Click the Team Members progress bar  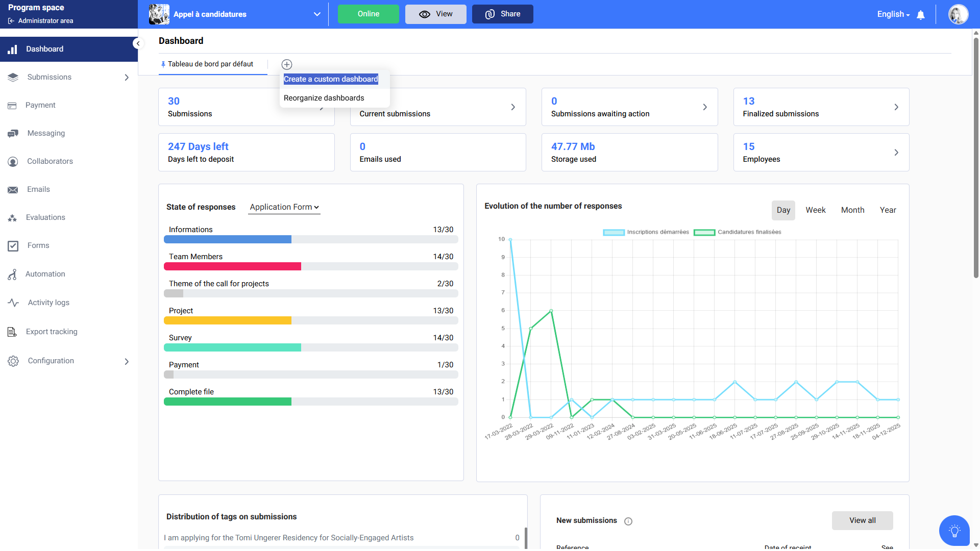310,266
